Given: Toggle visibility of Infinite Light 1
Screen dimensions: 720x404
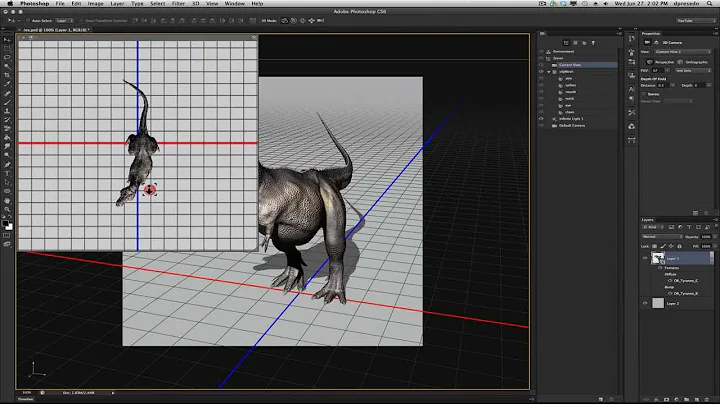Looking at the screenshot, I should (x=541, y=119).
